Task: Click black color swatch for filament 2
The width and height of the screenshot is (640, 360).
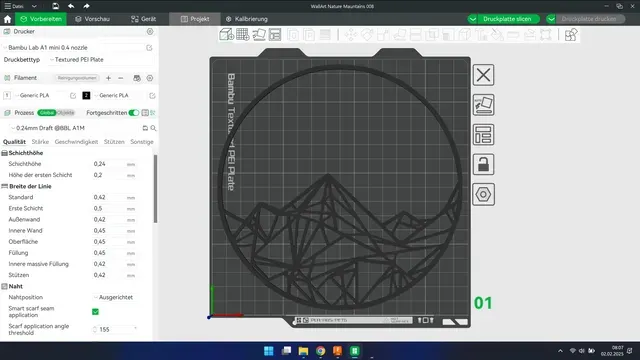Action: tap(86, 96)
